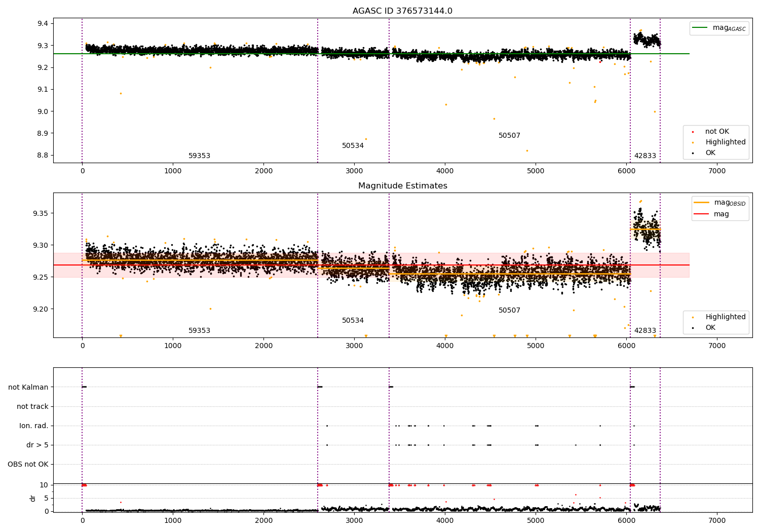Click OBSID label 42833 in Magnitude Estimates plot
This screenshot has width=760, height=532.
[x=645, y=331]
